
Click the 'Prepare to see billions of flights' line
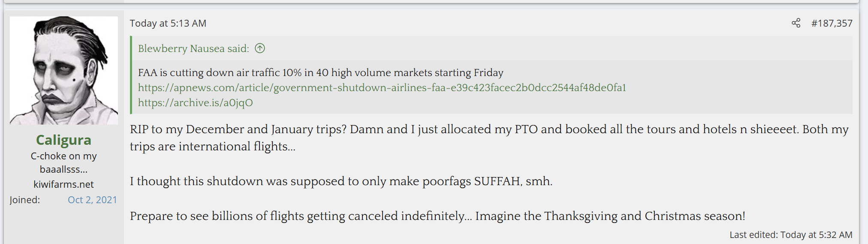[x=437, y=216]
